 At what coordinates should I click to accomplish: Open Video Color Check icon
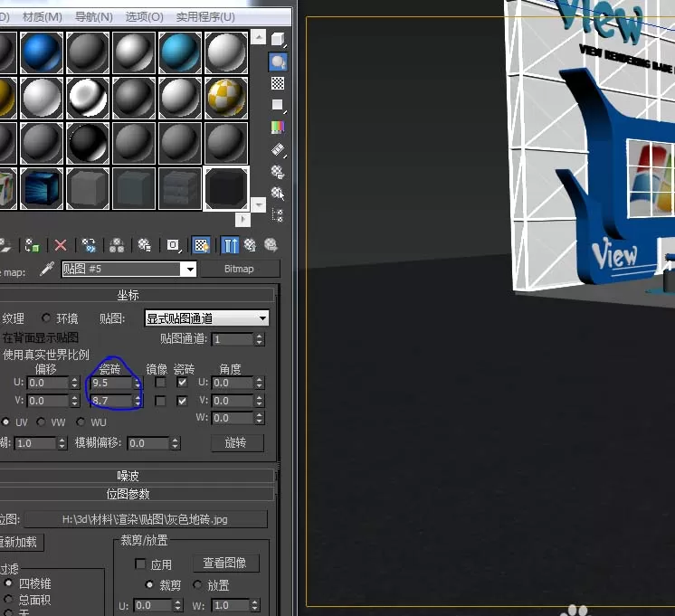click(278, 127)
